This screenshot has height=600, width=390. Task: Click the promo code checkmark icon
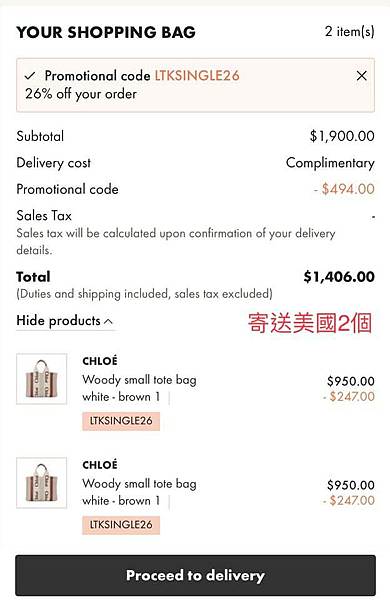pos(30,76)
